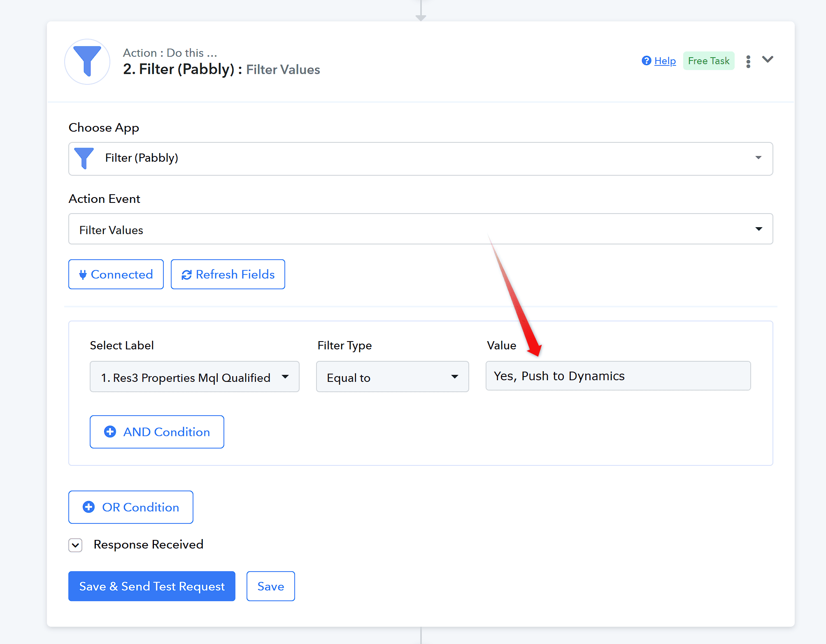Collapse the action step with the chevron
Screen dimensions: 826x644
[x=768, y=59]
